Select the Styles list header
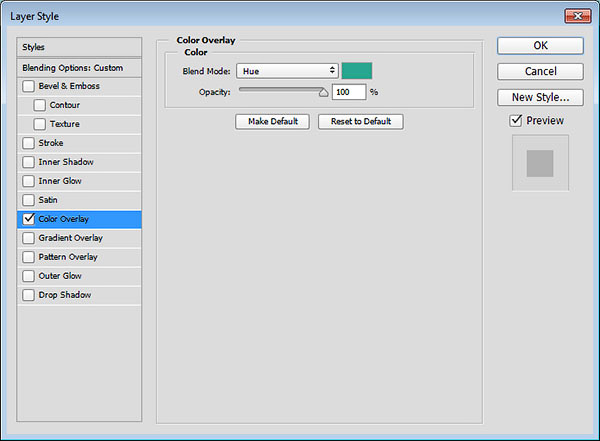This screenshot has height=441, width=600. click(x=79, y=47)
